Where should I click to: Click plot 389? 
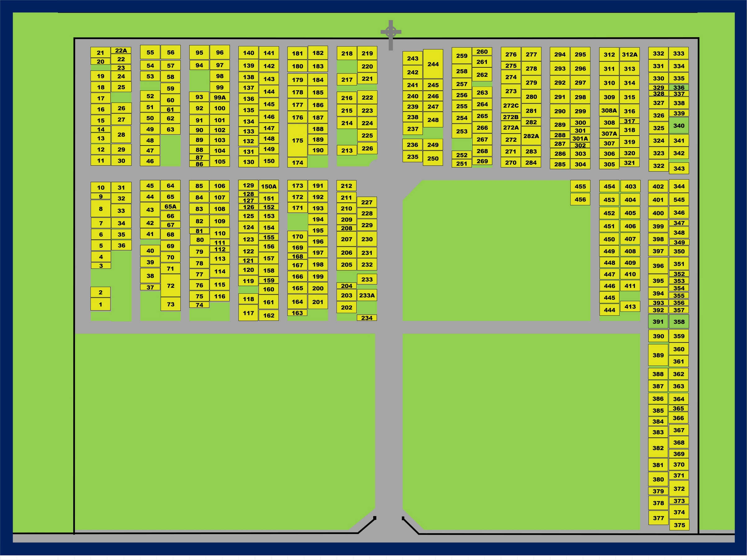(658, 355)
